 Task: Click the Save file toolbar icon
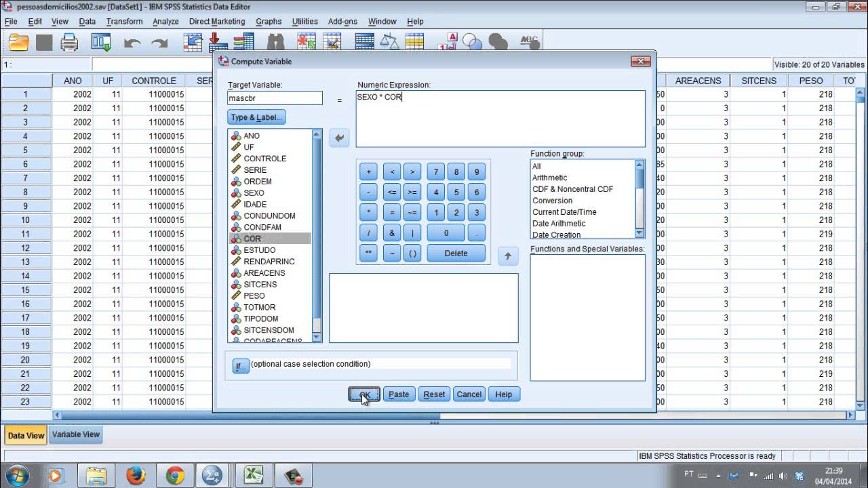click(44, 43)
